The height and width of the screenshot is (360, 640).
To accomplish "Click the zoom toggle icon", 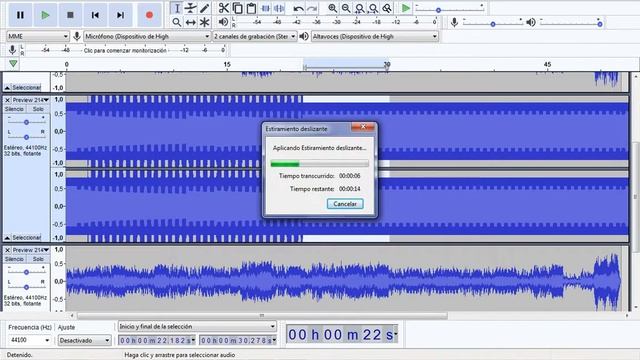I will point(387,8).
